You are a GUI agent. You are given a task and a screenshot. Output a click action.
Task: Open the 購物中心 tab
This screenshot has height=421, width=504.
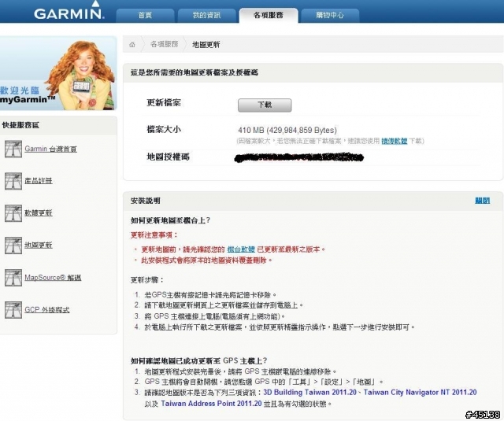(x=330, y=16)
